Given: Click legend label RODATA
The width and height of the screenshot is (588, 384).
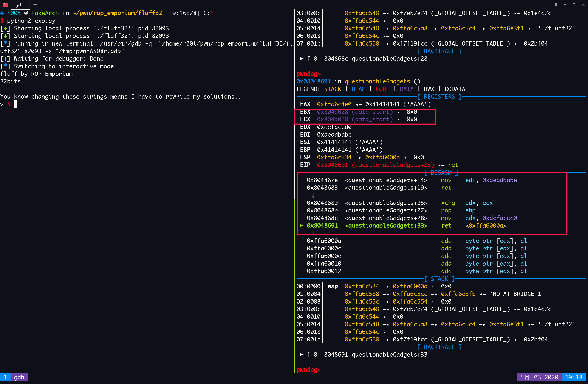Looking at the screenshot, I should pos(455,89).
